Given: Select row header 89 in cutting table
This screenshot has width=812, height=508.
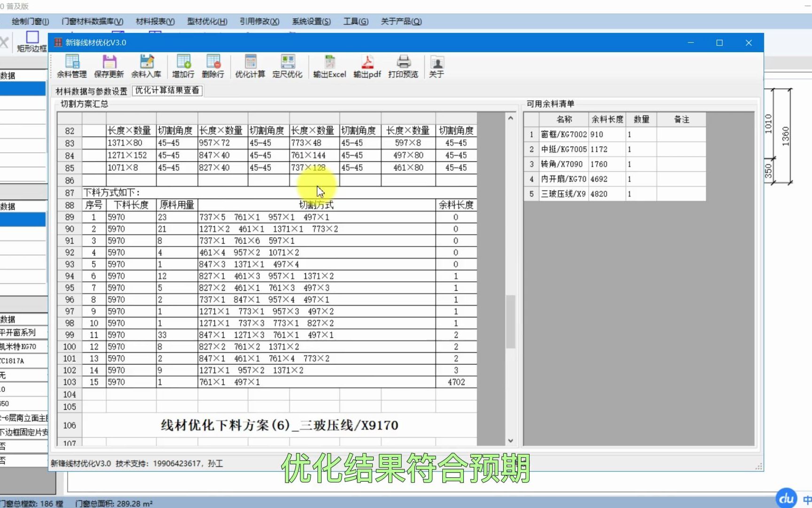Looking at the screenshot, I should 70,217.
